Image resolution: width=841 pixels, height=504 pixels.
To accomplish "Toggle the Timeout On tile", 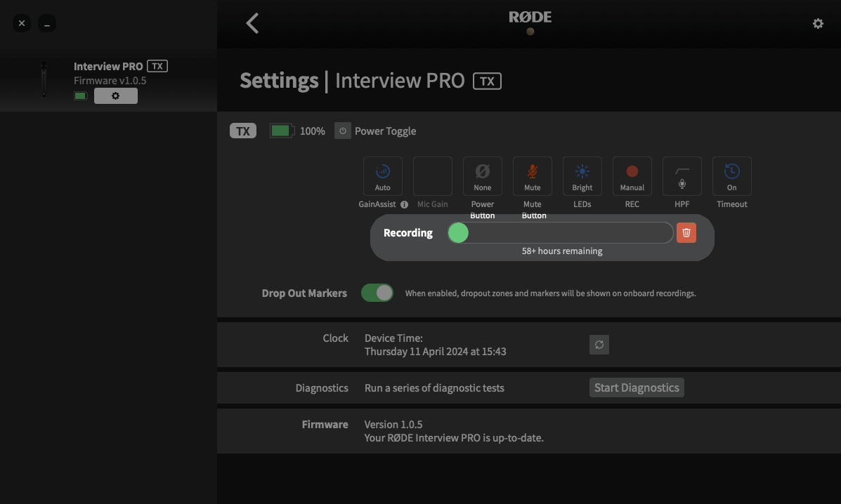I will click(x=731, y=176).
